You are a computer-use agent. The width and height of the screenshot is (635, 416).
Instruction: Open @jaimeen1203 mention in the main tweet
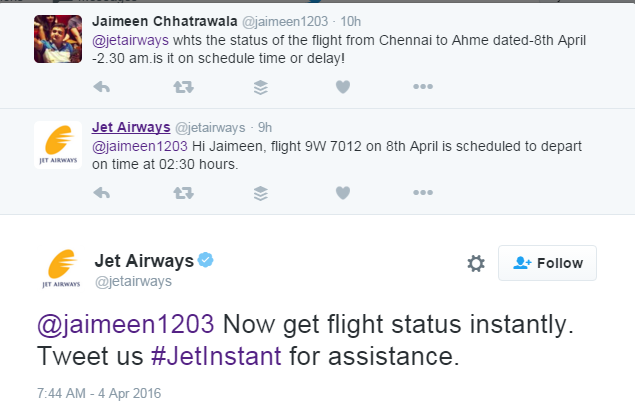pos(128,325)
